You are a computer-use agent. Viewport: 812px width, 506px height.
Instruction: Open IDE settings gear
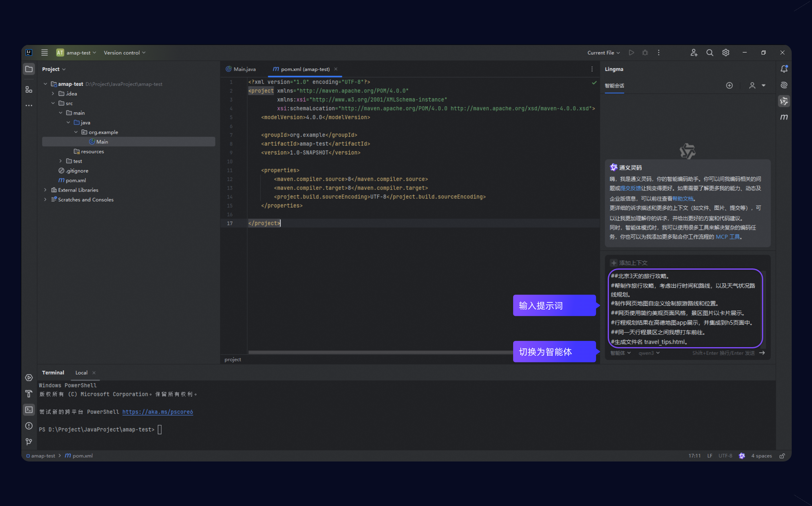(x=726, y=52)
